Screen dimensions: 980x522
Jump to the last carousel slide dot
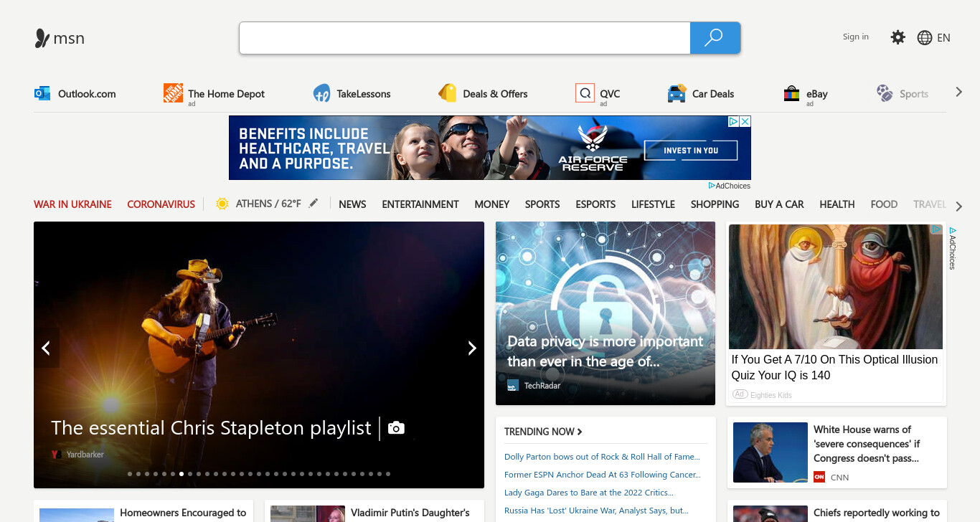tap(388, 474)
